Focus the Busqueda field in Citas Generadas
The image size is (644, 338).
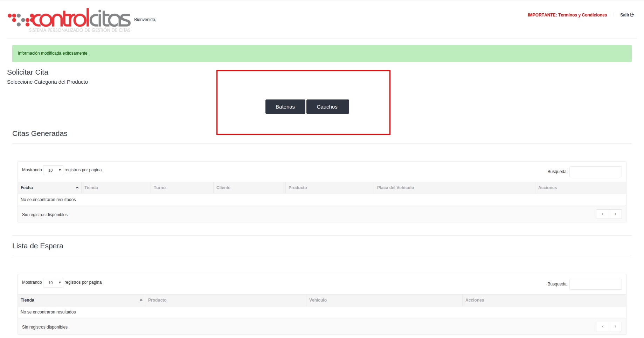tap(595, 172)
